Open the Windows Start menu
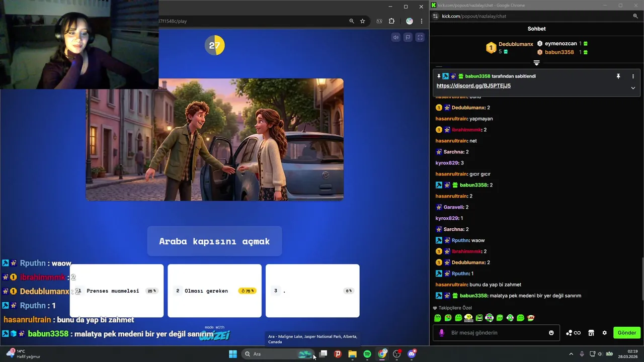Image resolution: width=644 pixels, height=362 pixels. 233,354
